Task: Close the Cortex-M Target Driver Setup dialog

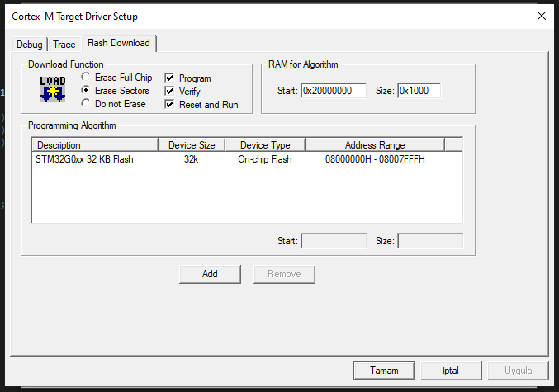Action: [x=542, y=16]
